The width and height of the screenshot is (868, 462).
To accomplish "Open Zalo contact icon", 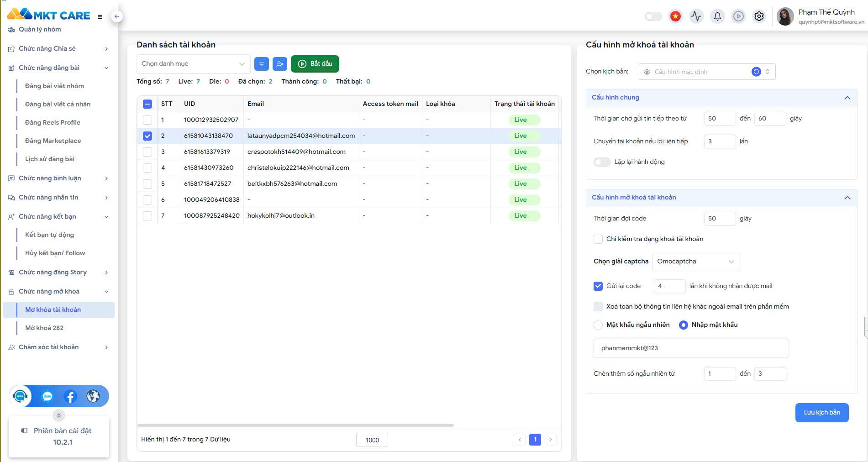I will (47, 396).
